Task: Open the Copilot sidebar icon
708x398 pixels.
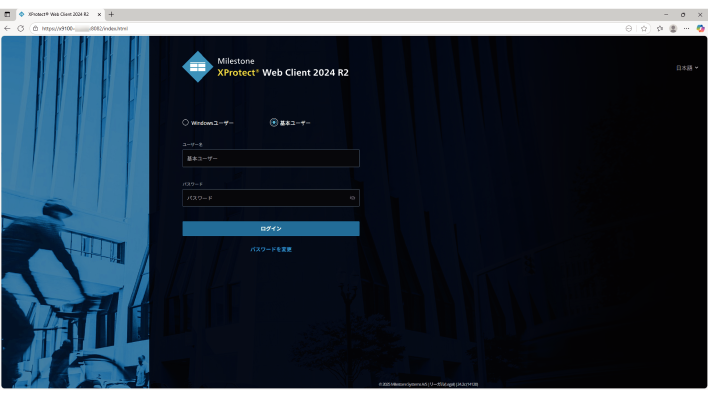Action: (x=700, y=28)
